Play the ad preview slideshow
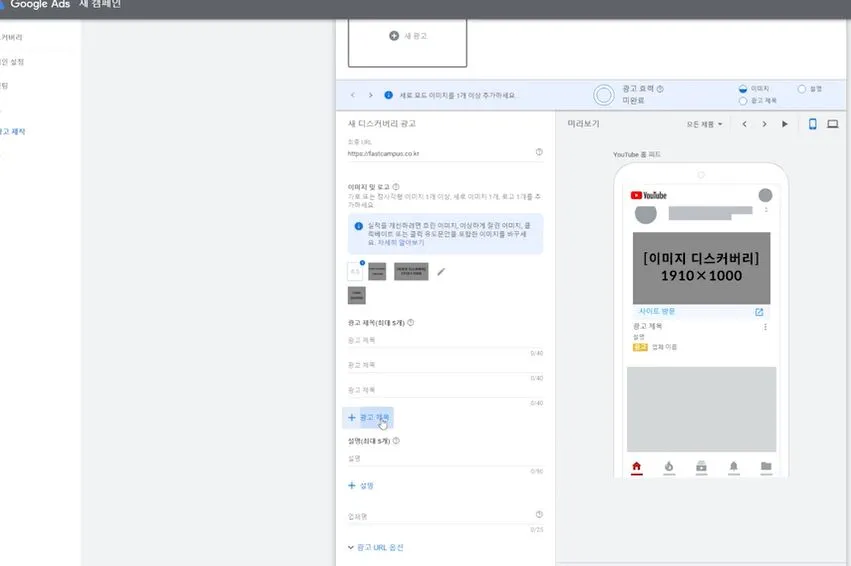This screenshot has width=851, height=566. coord(785,124)
